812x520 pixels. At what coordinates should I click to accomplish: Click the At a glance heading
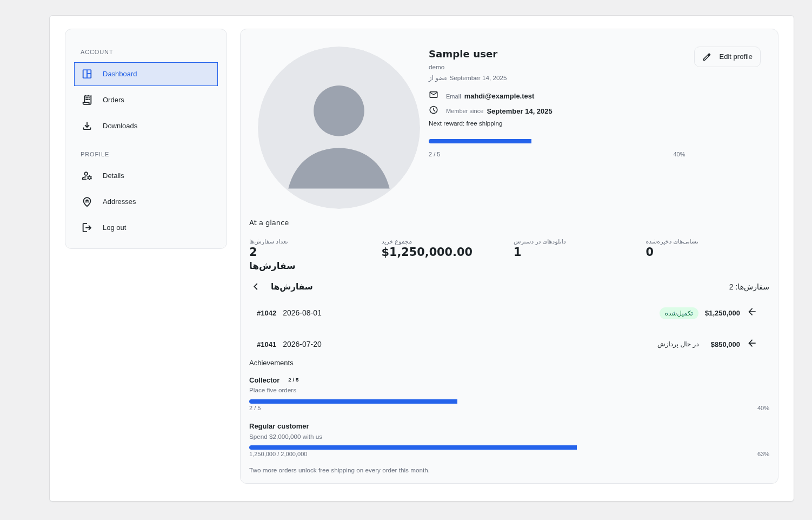point(269,223)
